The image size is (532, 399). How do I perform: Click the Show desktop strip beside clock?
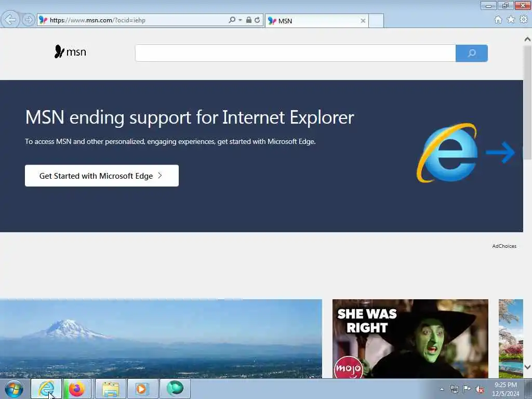pyautogui.click(x=528, y=389)
